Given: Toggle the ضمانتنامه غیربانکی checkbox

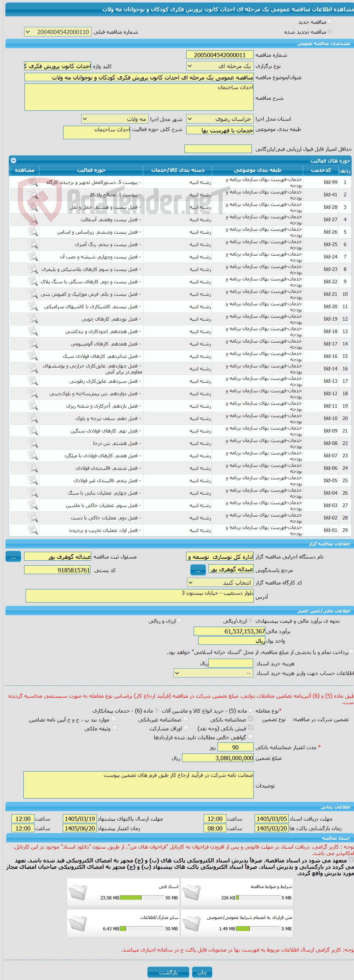Looking at the screenshot, I should (186, 719).
